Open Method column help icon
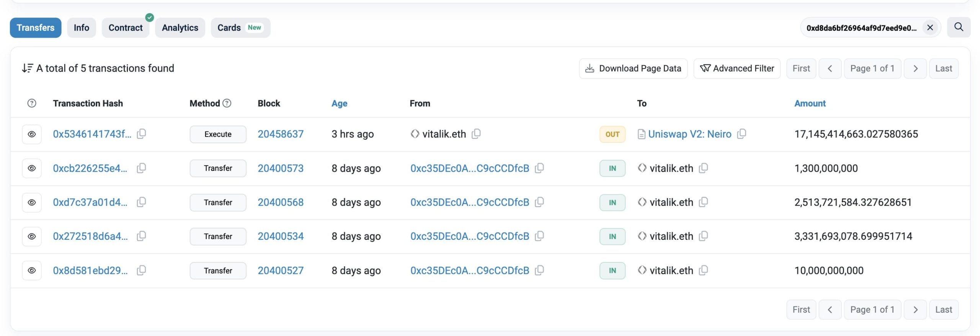Image resolution: width=980 pixels, height=336 pixels. click(227, 103)
